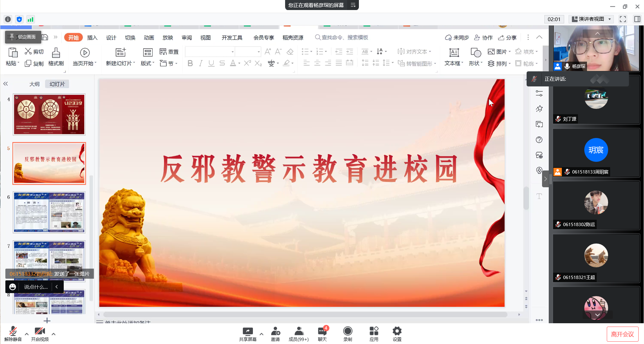Expand share screen options arrow

262,334
